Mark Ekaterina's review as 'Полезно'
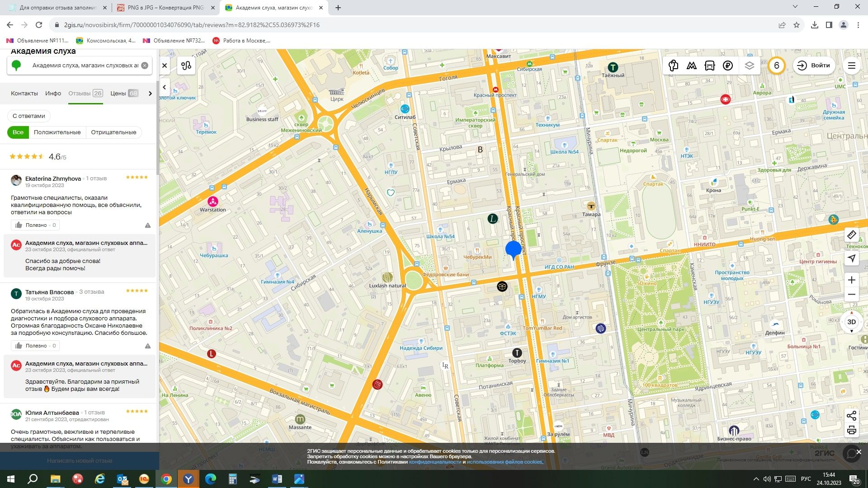868x488 pixels. pyautogui.click(x=35, y=225)
